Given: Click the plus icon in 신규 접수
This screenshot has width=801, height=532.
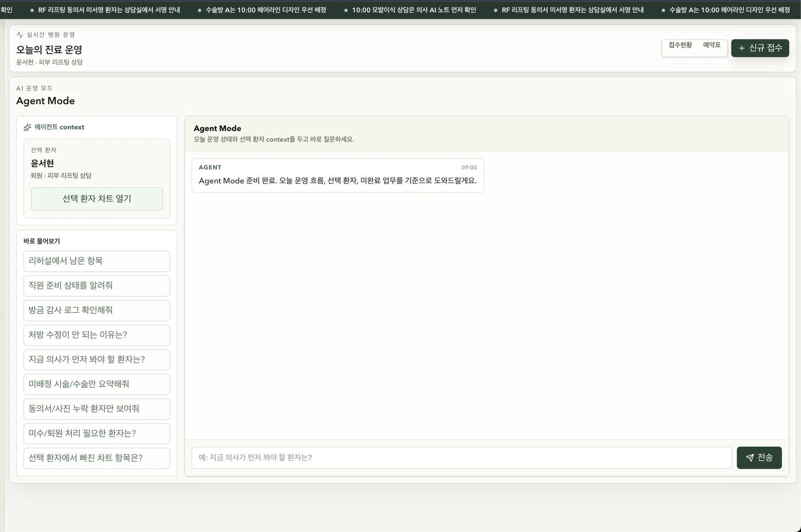Looking at the screenshot, I should click(x=742, y=48).
